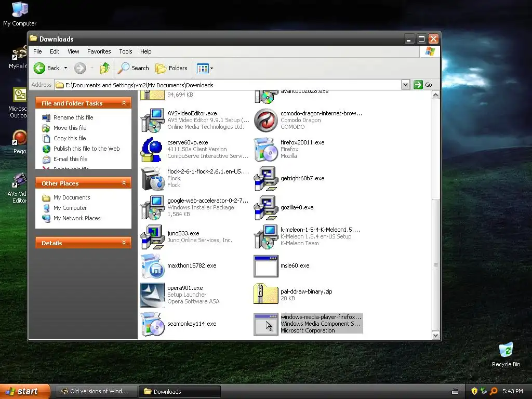
Task: Open My Computer in Other Places
Action: (x=70, y=208)
